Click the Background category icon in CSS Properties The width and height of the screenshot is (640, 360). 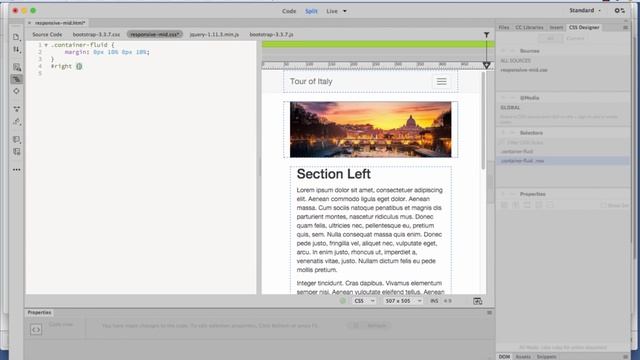tap(539, 205)
